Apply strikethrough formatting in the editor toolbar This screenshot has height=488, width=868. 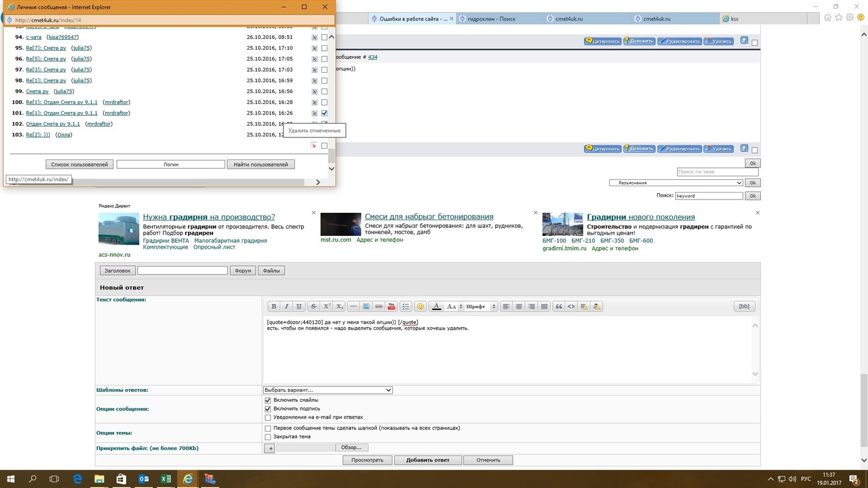tap(313, 306)
